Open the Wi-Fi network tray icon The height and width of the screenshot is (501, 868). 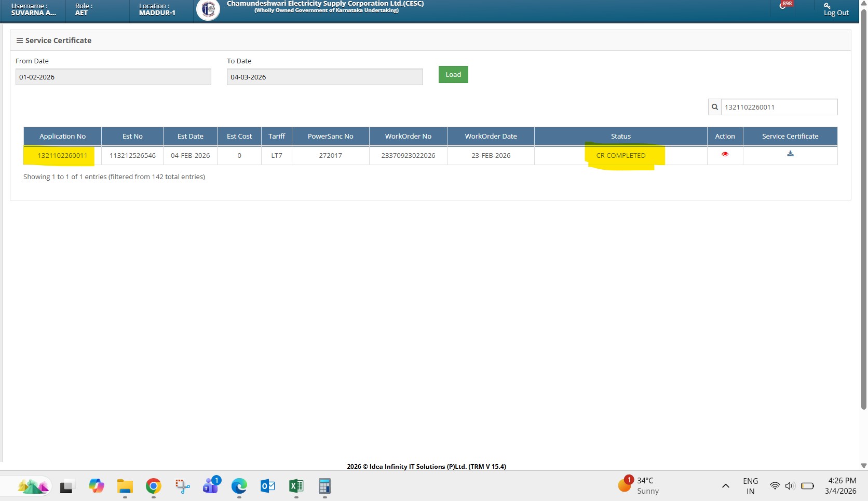pyautogui.click(x=775, y=486)
